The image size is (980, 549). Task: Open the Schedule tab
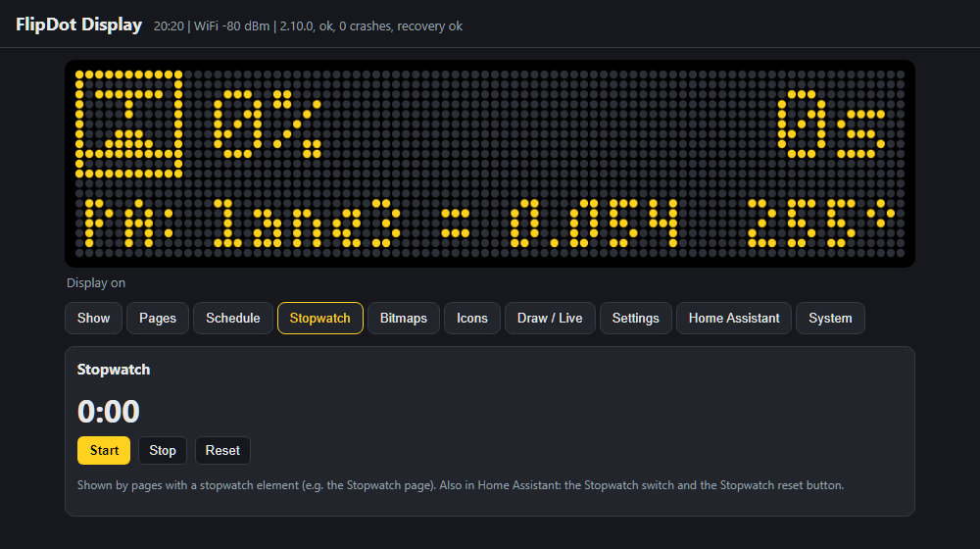pos(233,319)
